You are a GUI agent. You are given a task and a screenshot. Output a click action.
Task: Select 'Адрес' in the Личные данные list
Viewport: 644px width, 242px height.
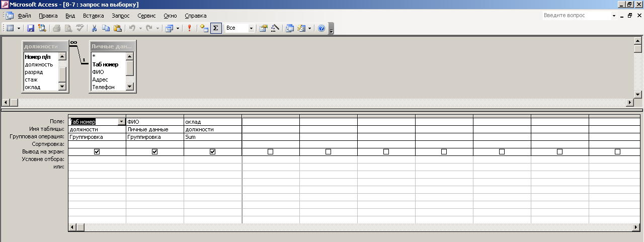[100, 79]
